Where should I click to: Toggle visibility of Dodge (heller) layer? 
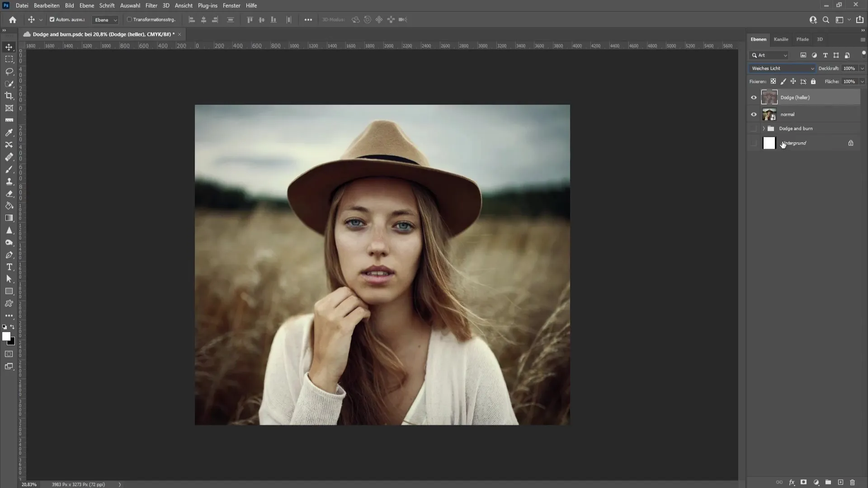[x=754, y=97]
